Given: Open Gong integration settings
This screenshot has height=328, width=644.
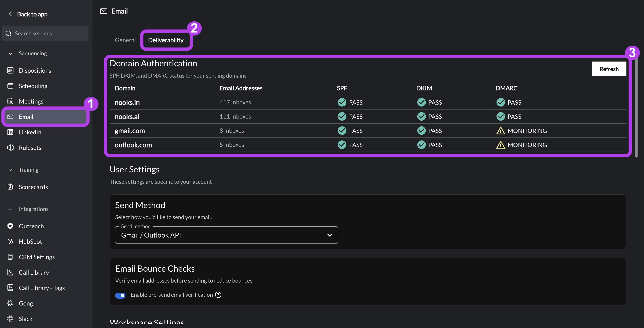Looking at the screenshot, I should pos(26,303).
